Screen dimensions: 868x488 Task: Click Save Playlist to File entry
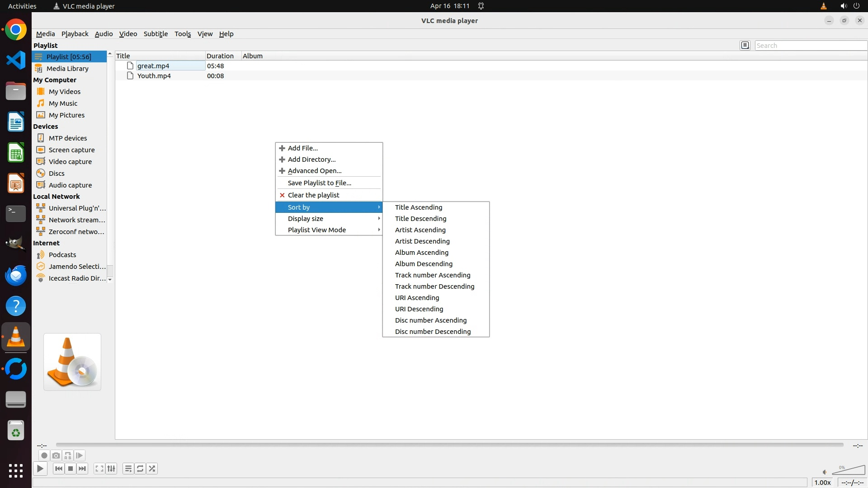(319, 183)
